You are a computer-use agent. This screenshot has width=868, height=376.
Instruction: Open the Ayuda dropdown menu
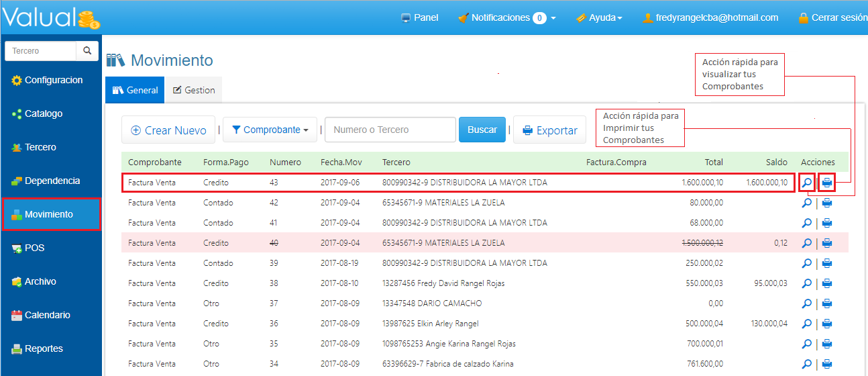tap(599, 18)
